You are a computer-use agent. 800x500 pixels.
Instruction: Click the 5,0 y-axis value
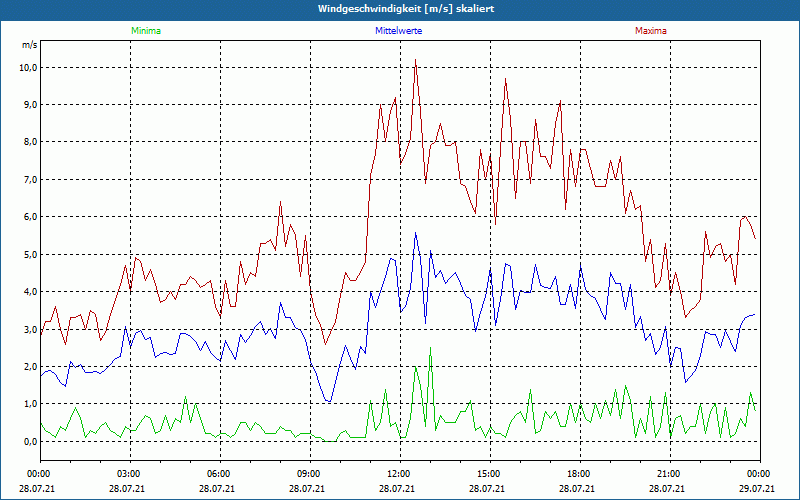pyautogui.click(x=30, y=255)
